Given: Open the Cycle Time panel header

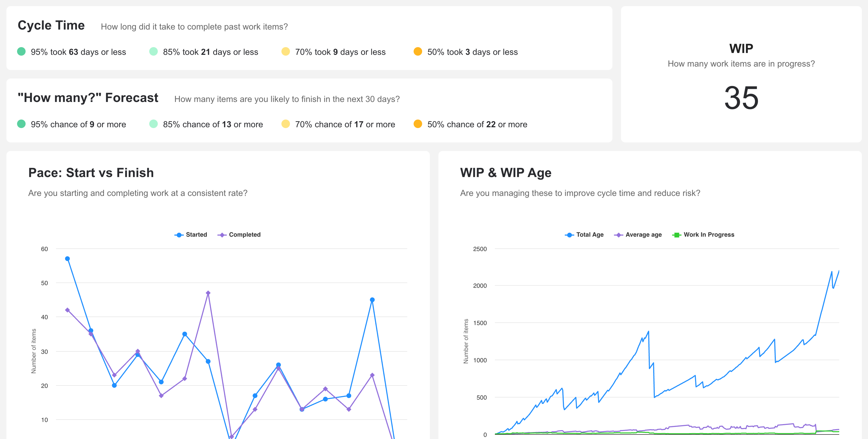Looking at the screenshot, I should (x=51, y=25).
